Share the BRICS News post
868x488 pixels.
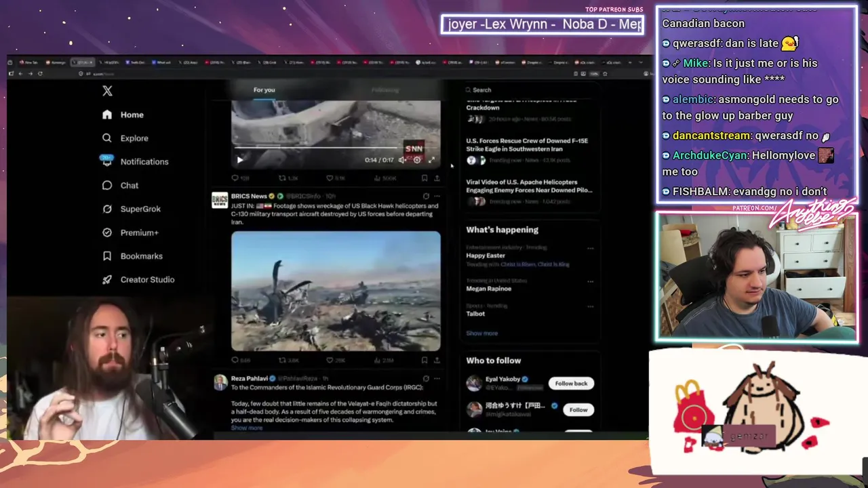(x=437, y=361)
